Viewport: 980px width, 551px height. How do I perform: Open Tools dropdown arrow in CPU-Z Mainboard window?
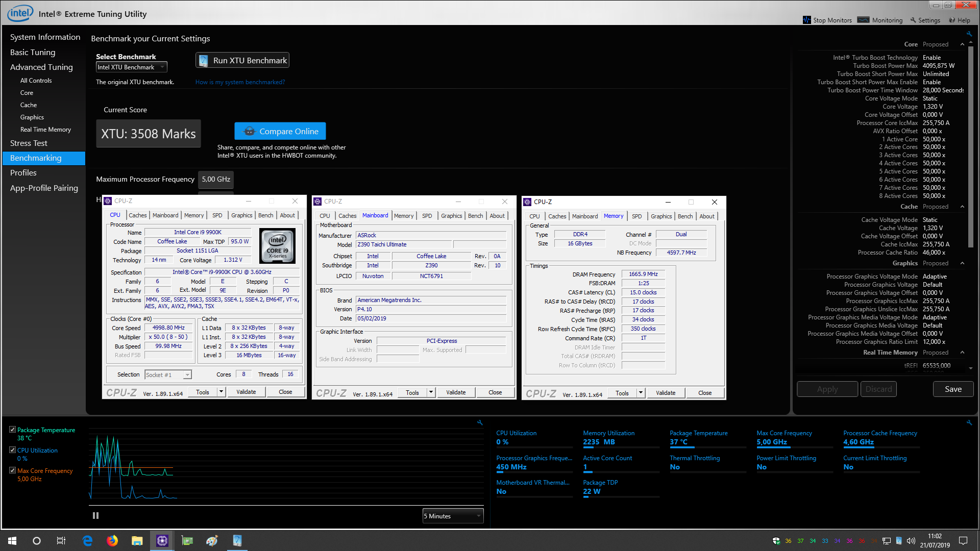431,392
